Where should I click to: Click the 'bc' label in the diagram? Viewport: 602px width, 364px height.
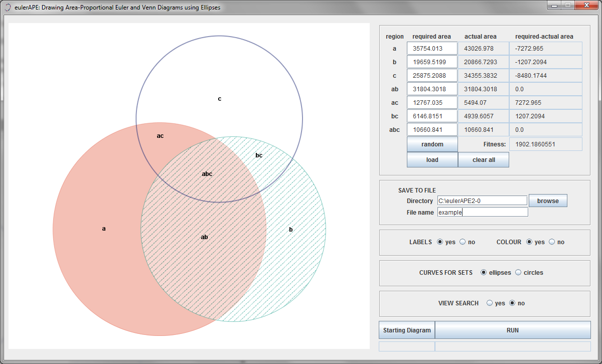pos(259,155)
